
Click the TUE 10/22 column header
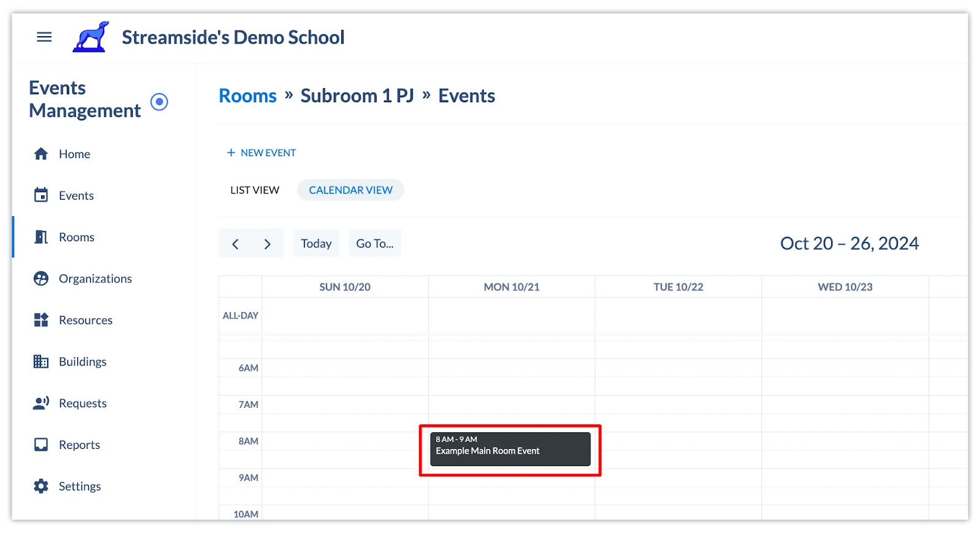click(x=678, y=287)
